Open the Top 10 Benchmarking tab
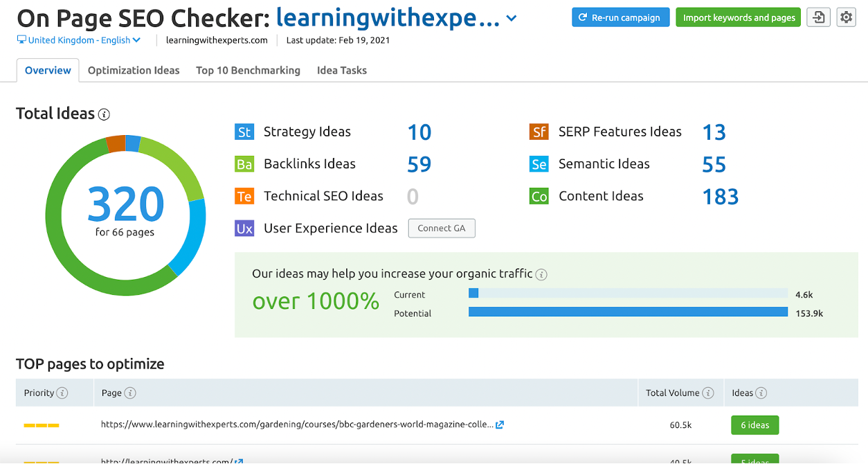 tap(248, 70)
